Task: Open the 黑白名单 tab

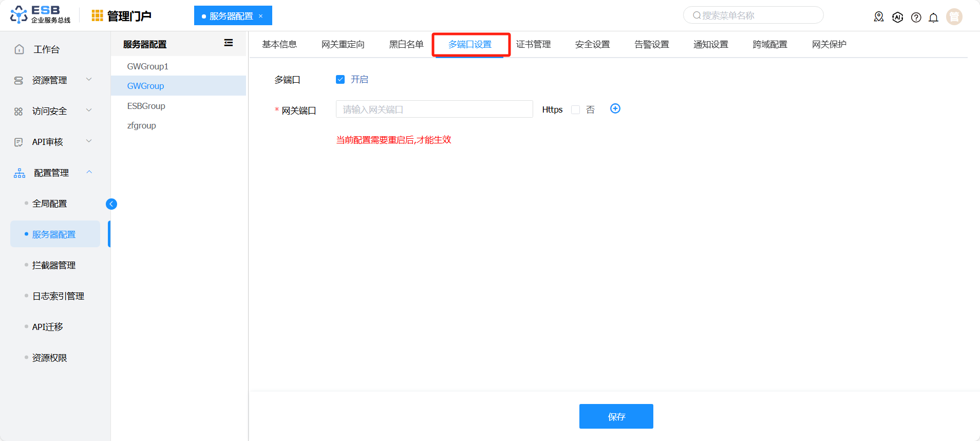Action: [x=406, y=45]
